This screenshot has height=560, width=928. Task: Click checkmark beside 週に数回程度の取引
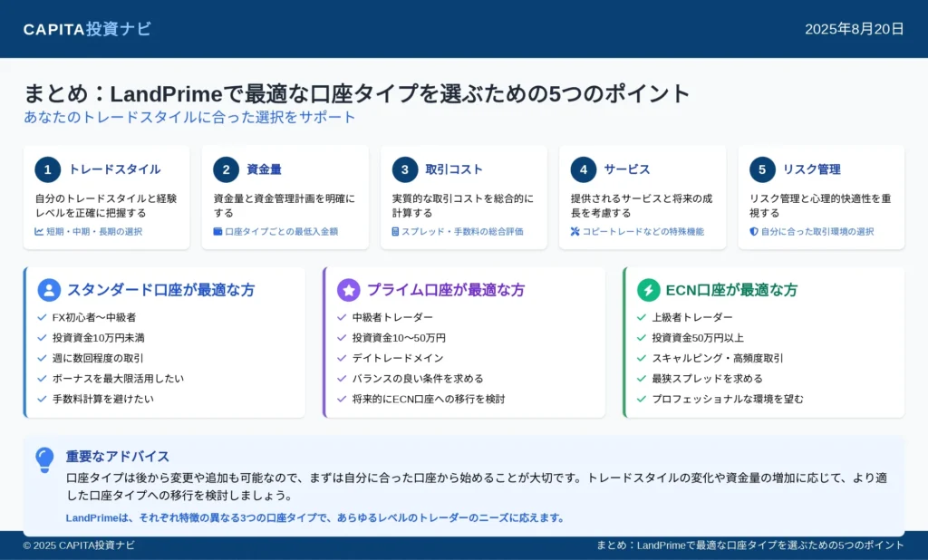(x=42, y=358)
